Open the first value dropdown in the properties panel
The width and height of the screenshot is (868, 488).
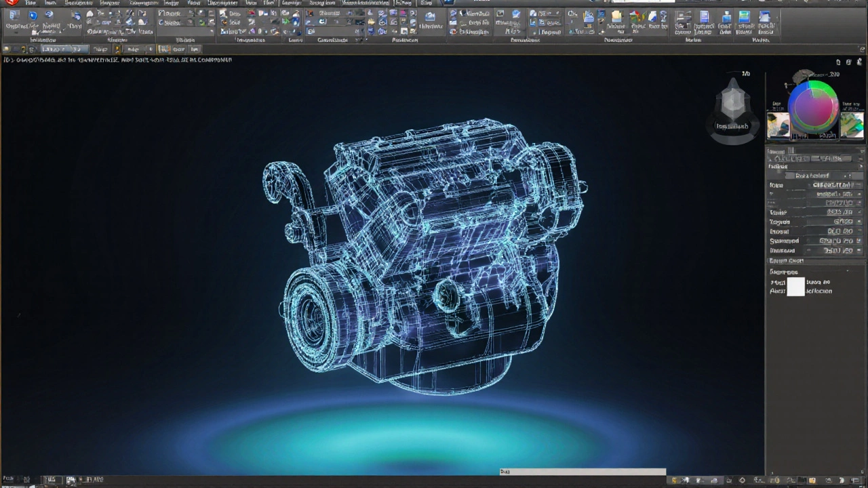pos(831,185)
